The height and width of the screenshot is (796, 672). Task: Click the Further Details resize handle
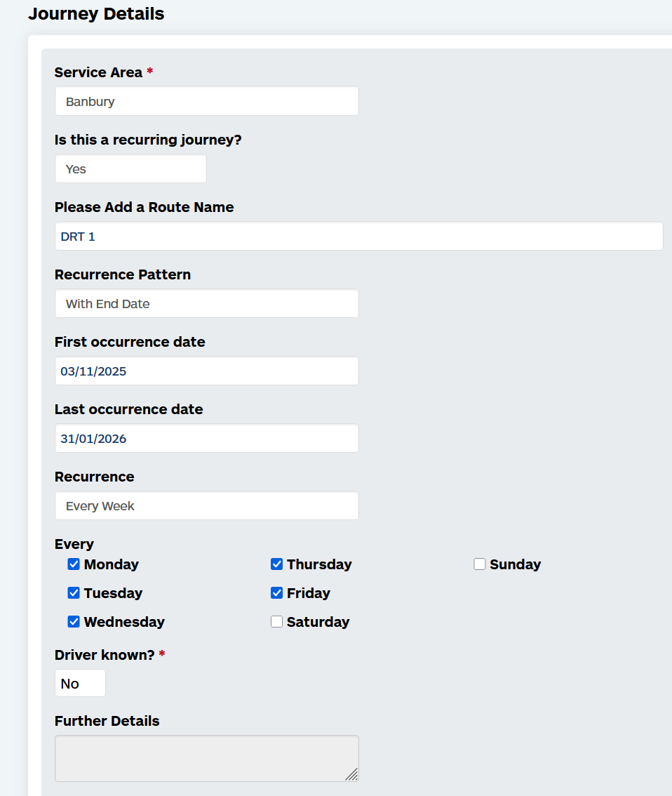(x=352, y=775)
